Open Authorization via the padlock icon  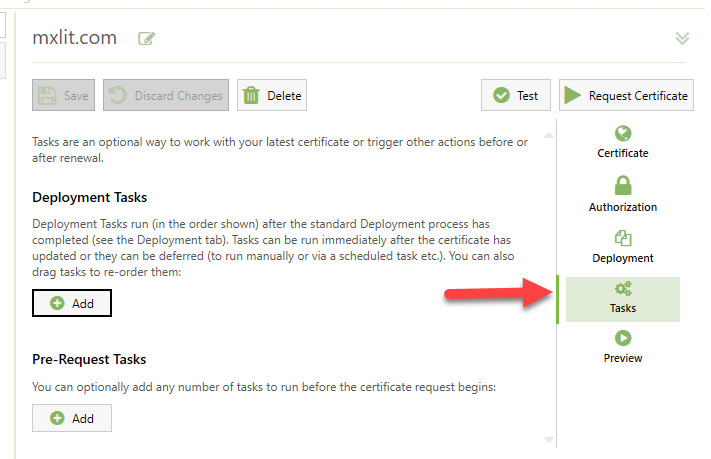tap(623, 185)
